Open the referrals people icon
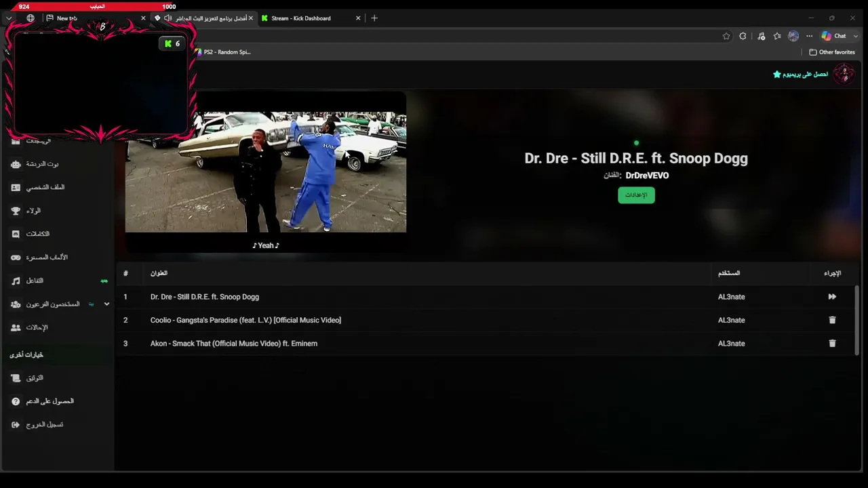 [x=16, y=327]
